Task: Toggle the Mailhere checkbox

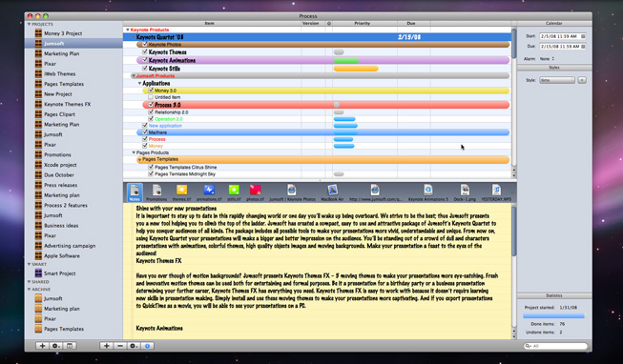Action: click(x=145, y=132)
